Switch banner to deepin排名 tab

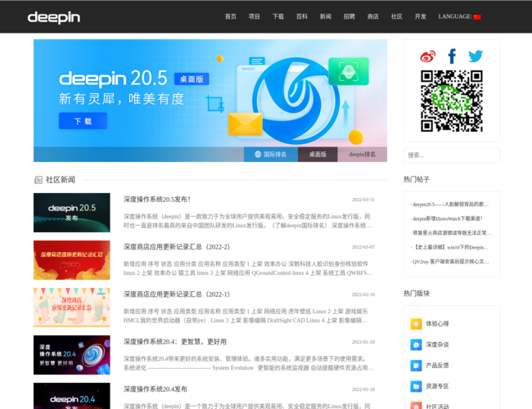coord(362,155)
